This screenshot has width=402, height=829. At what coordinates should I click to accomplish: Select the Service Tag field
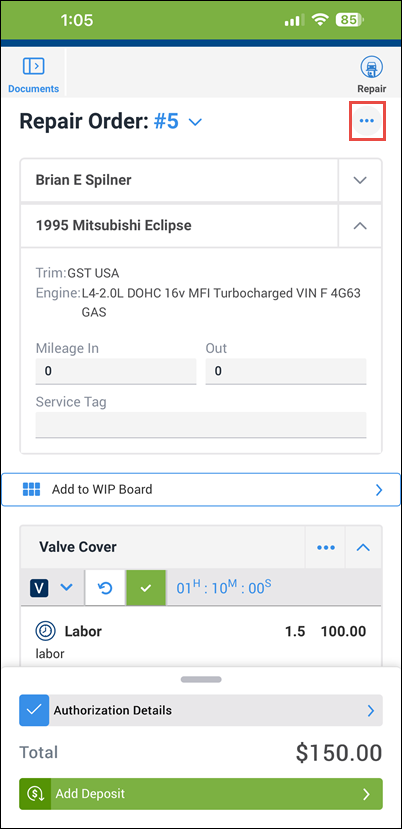[x=201, y=425]
